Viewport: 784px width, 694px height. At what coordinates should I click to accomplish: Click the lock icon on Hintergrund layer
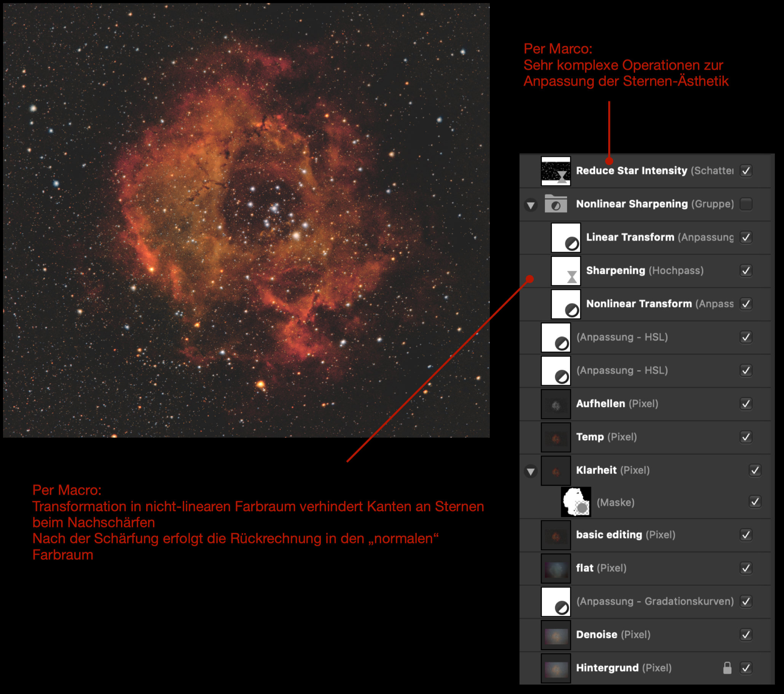pos(727,668)
